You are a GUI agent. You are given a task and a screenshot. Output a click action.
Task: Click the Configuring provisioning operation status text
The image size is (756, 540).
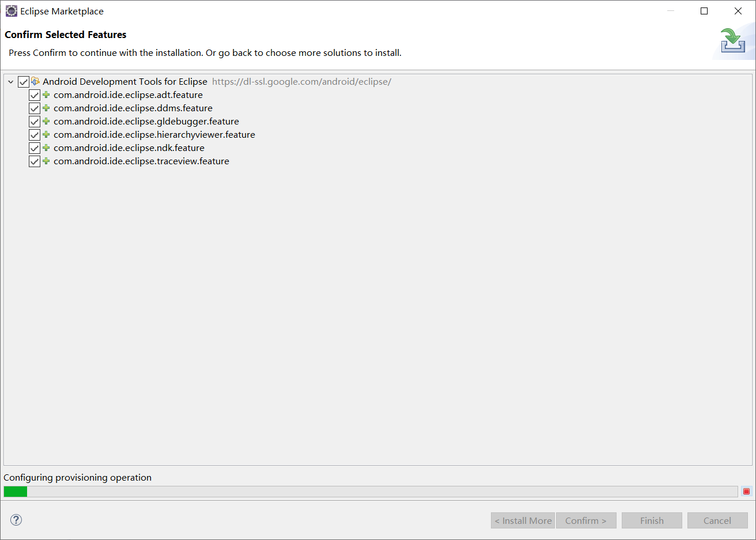pyautogui.click(x=77, y=477)
